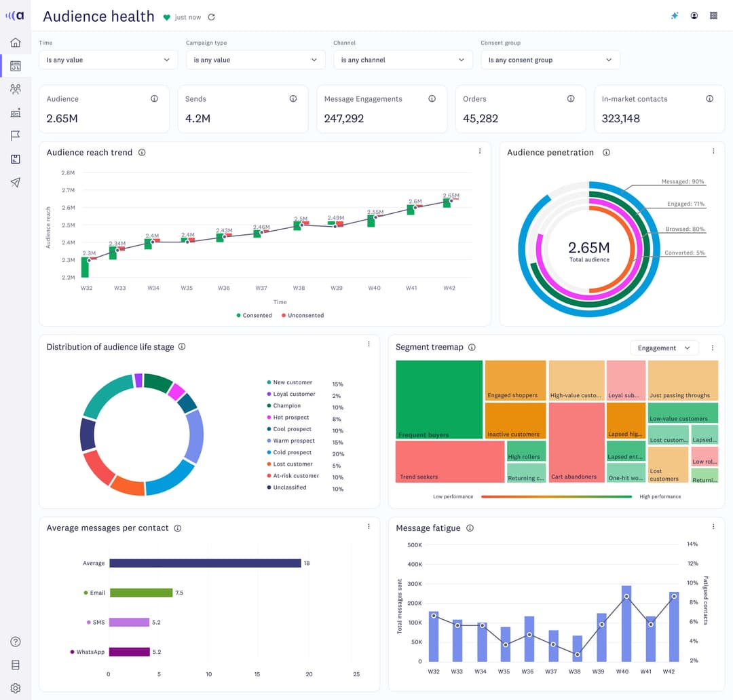This screenshot has height=700, width=733.
Task: Toggle Consented in the reach trend legend
Action: pos(254,315)
